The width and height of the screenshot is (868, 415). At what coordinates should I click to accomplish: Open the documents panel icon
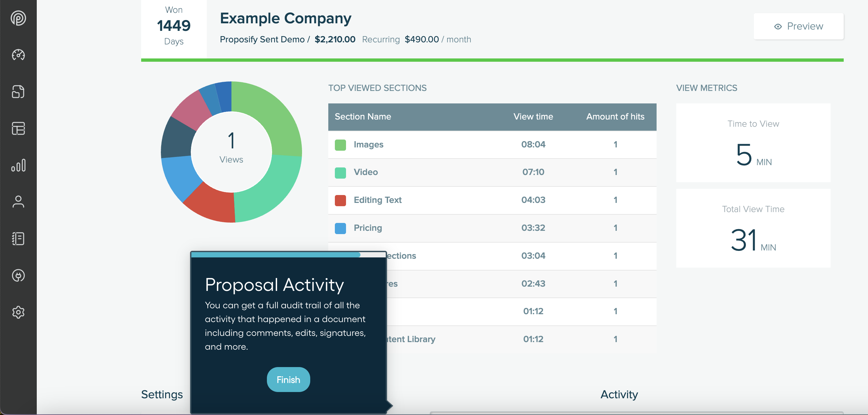coord(18,91)
